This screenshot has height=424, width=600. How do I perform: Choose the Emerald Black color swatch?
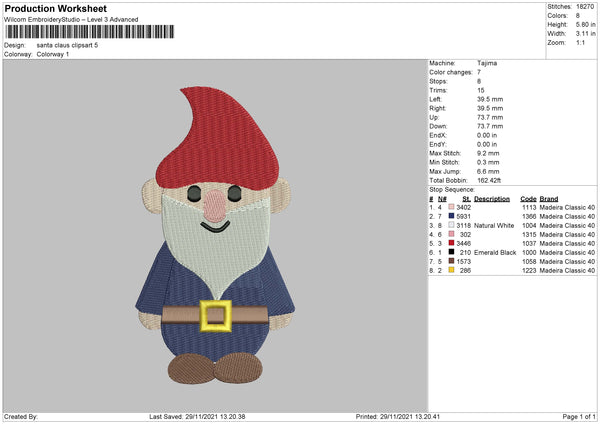452,252
